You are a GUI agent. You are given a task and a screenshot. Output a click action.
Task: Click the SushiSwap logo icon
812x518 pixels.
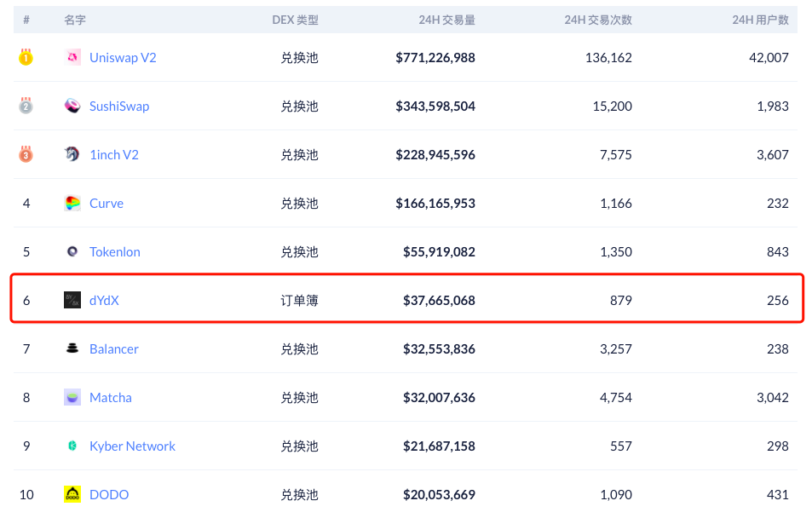72,106
